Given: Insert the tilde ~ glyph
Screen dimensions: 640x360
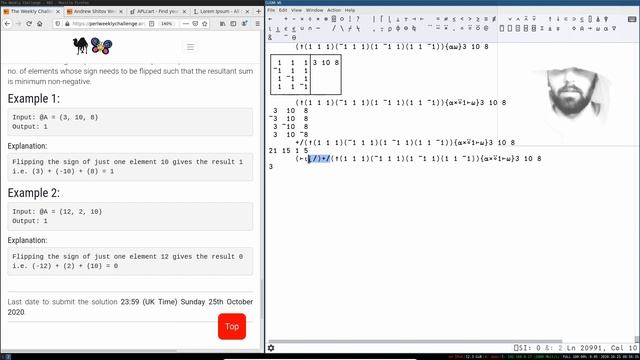Looking at the screenshot, I should tap(318, 29).
